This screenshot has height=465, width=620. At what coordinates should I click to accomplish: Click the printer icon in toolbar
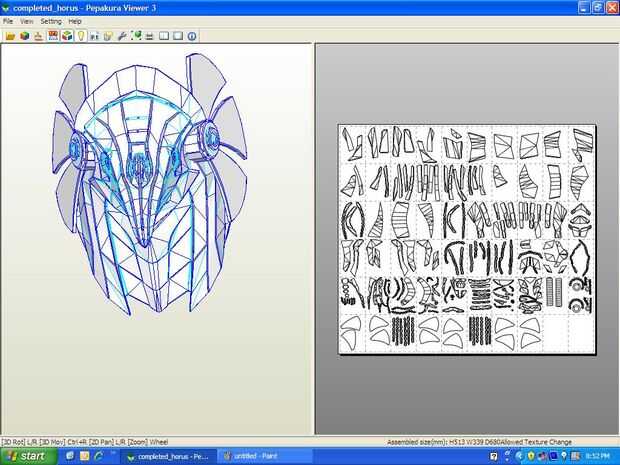click(149, 36)
